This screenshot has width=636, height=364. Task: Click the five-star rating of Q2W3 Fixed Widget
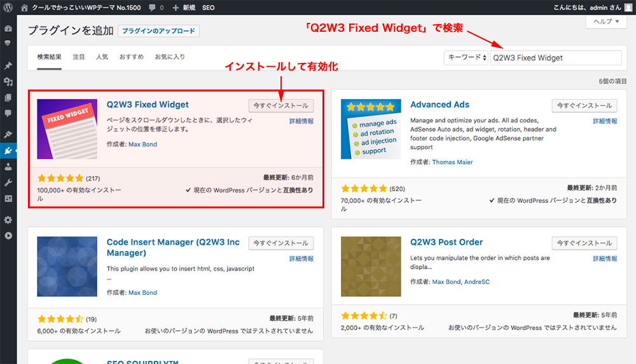[60, 178]
